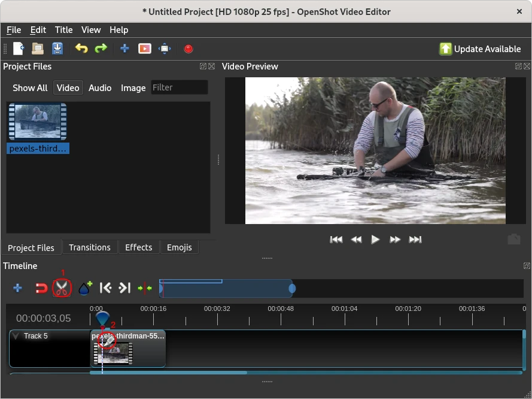Click the Update Available button
The image size is (532, 399).
coord(480,49)
